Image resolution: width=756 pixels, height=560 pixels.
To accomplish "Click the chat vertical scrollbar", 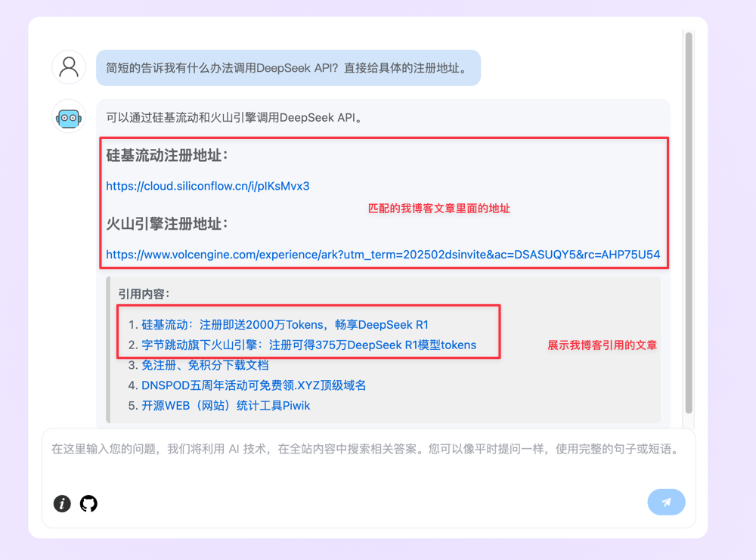I will [689, 222].
